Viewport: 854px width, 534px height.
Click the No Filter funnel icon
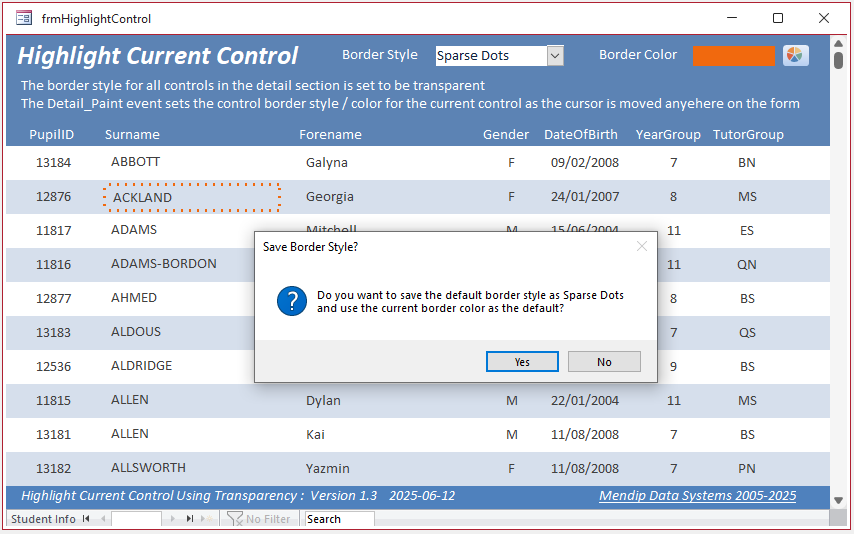coord(234,519)
